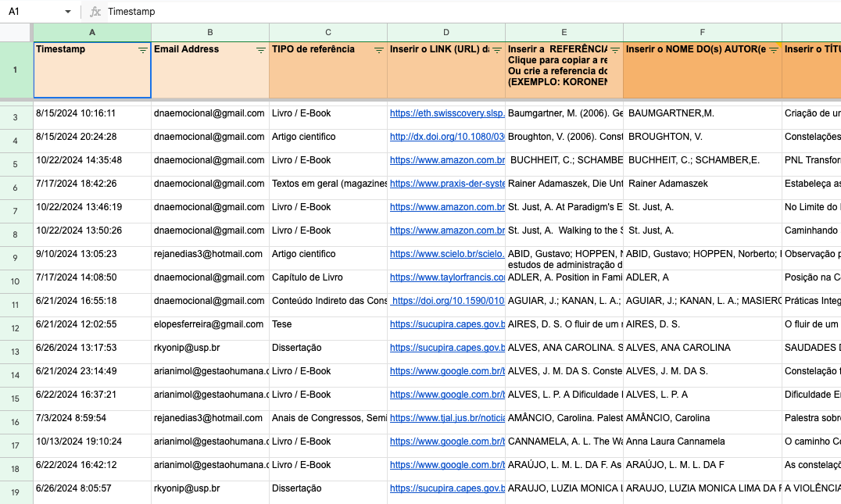Image resolution: width=841 pixels, height=504 pixels.
Task: Click the A1 name box field
Action: click(x=31, y=12)
